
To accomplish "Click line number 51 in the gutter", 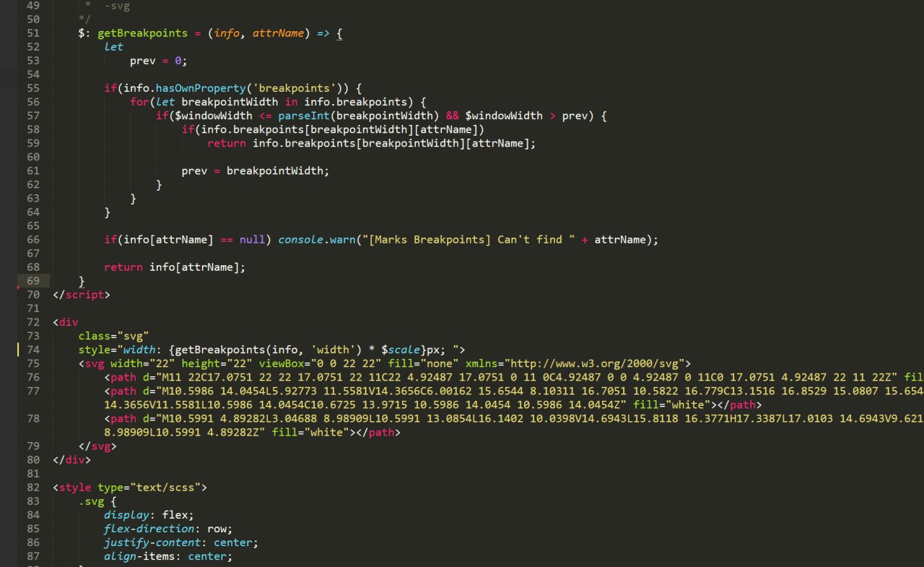I will pyautogui.click(x=33, y=33).
